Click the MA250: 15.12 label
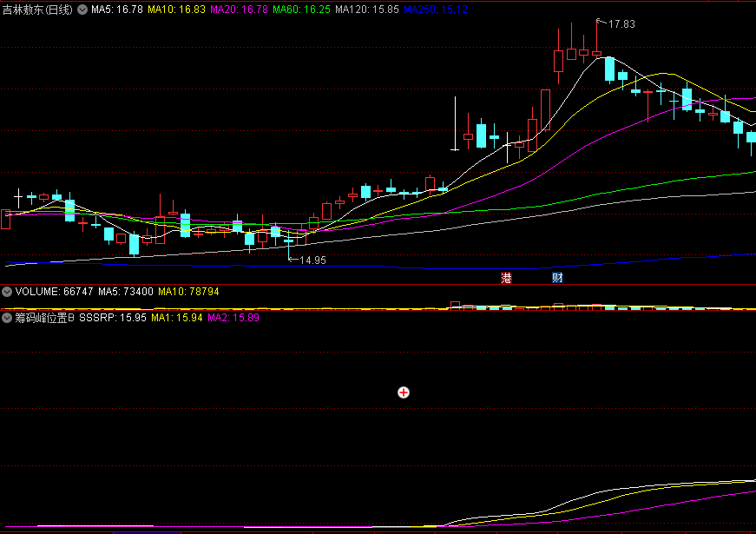 point(436,10)
